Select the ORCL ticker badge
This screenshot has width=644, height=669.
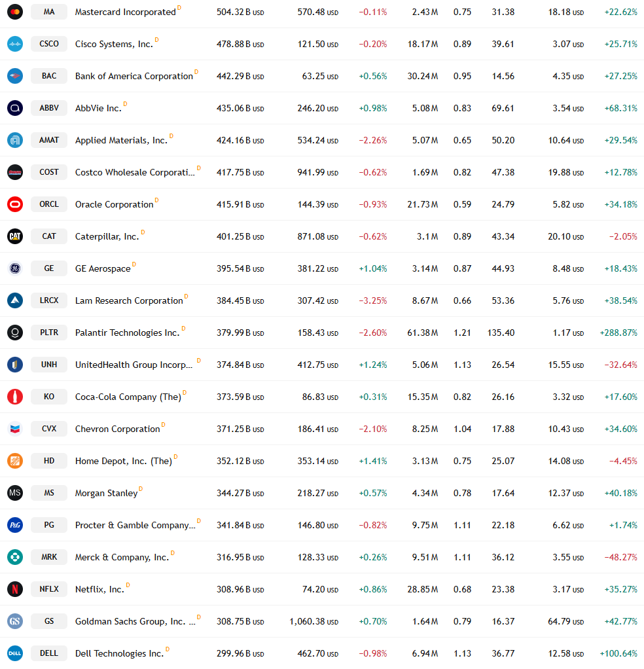pyautogui.click(x=49, y=204)
